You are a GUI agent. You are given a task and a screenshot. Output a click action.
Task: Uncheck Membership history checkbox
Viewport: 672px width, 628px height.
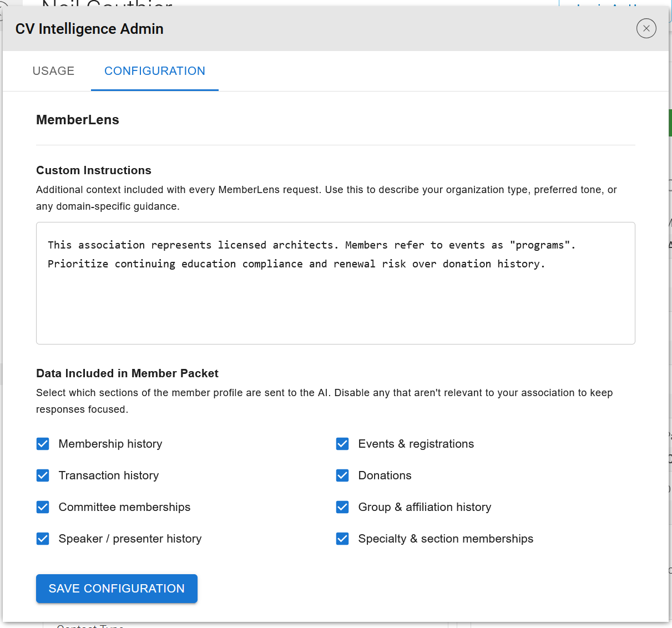[43, 444]
